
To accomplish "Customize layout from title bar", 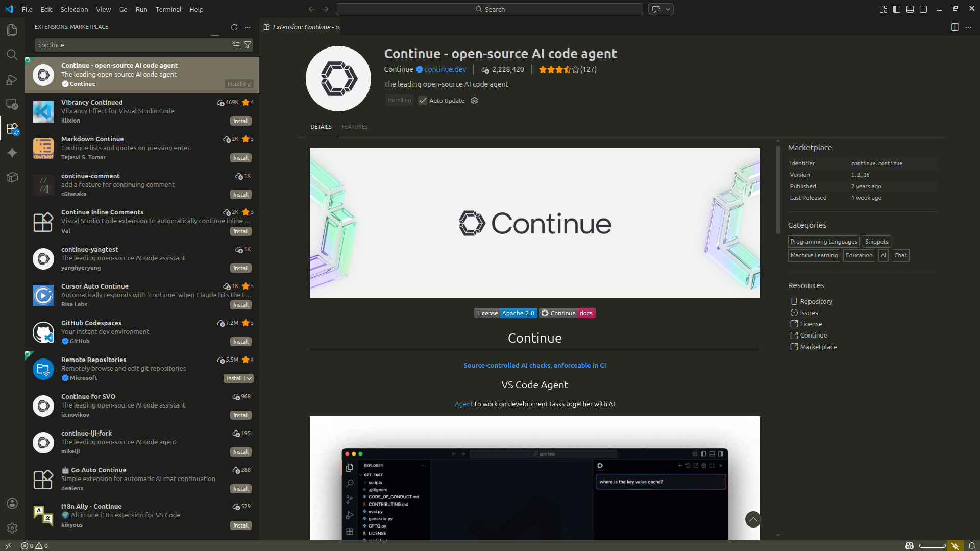I will [884, 9].
